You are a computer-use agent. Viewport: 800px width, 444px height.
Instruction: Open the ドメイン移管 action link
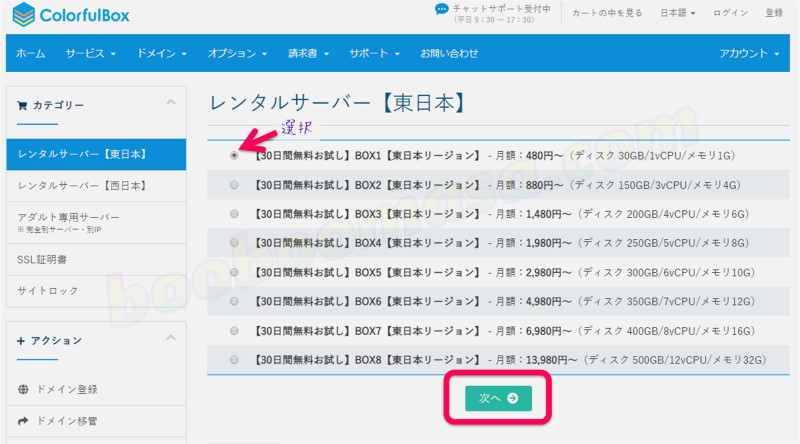click(67, 421)
